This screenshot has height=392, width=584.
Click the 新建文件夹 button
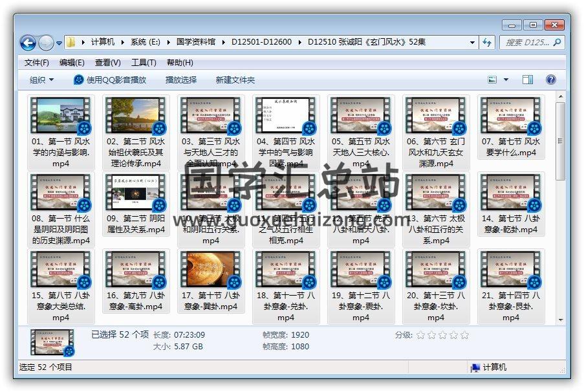[235, 80]
